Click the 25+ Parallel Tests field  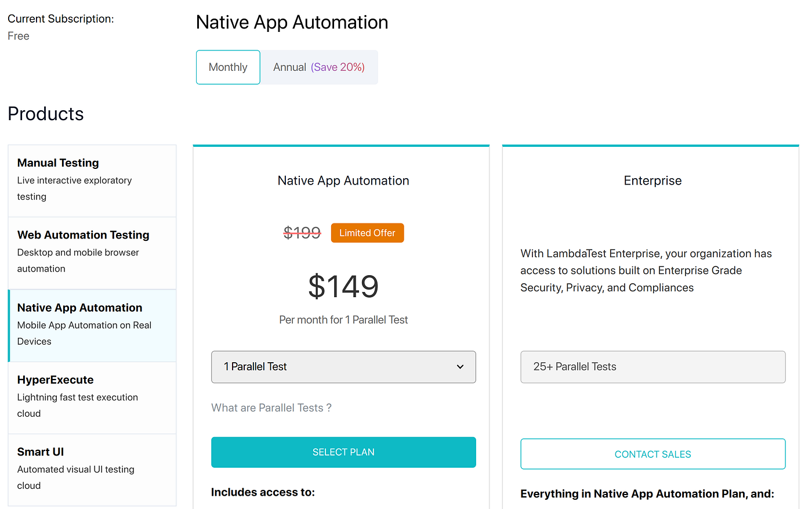click(x=652, y=367)
